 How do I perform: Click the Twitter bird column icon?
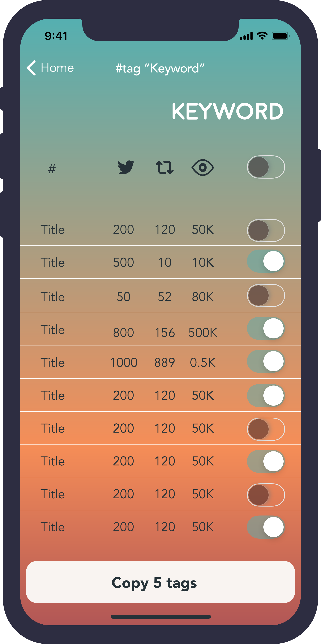coord(126,167)
